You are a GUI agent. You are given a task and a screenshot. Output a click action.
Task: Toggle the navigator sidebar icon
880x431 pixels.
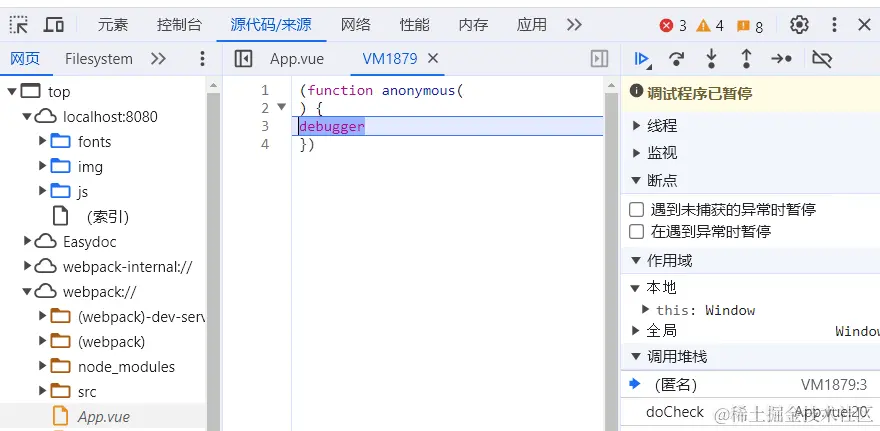[243, 58]
